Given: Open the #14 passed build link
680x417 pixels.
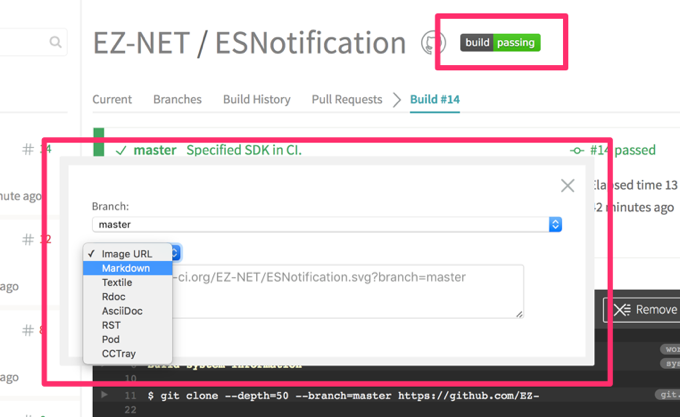Looking at the screenshot, I should (622, 150).
